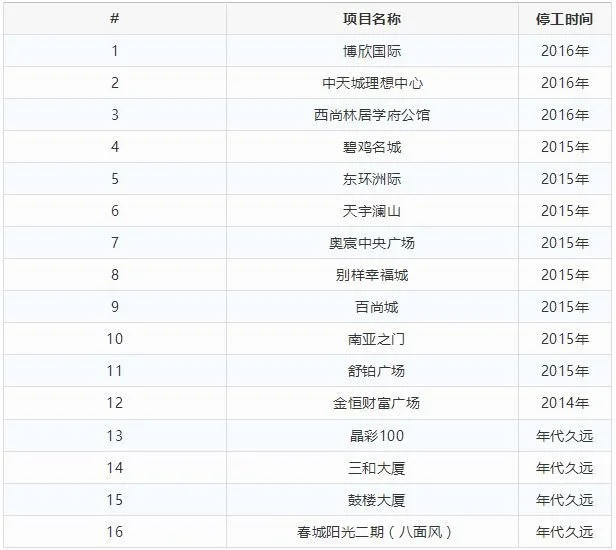This screenshot has height=550, width=616.
Task: Click '年代久远' in the 鼓楼大厦 row
Action: pos(565,500)
